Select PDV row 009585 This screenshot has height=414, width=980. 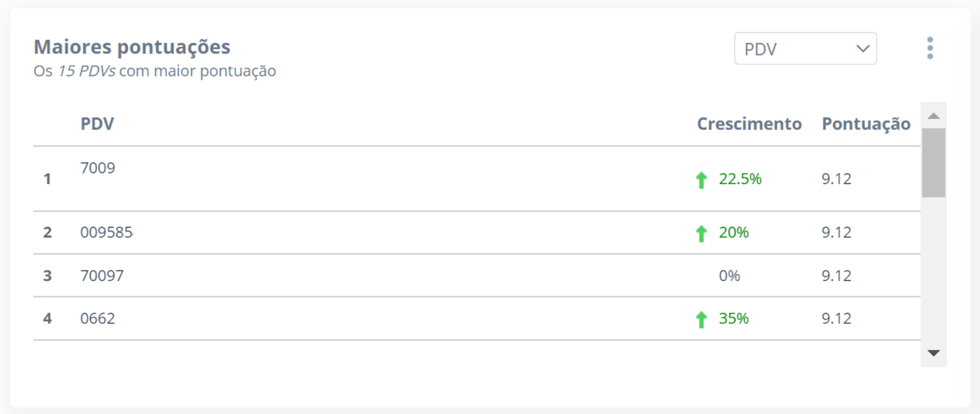476,232
